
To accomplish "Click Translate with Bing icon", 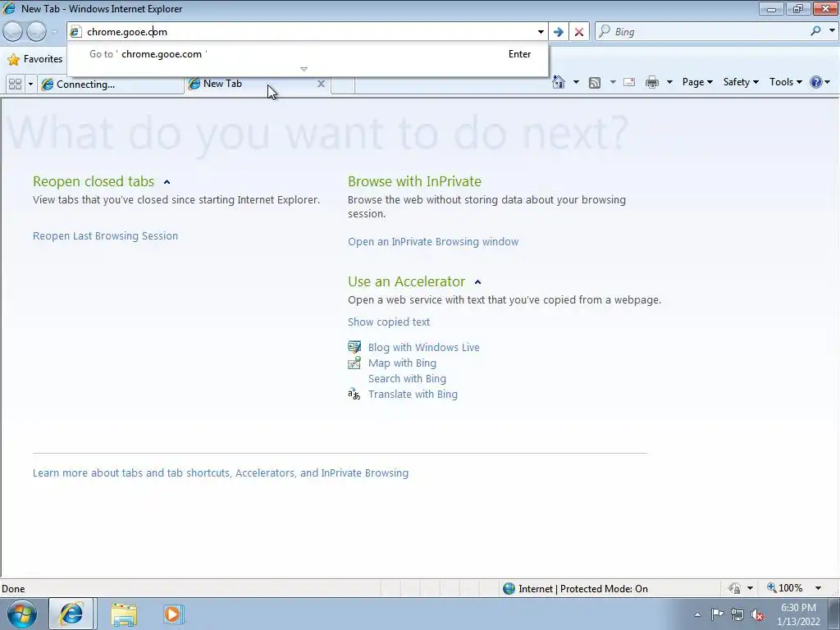I will click(354, 395).
